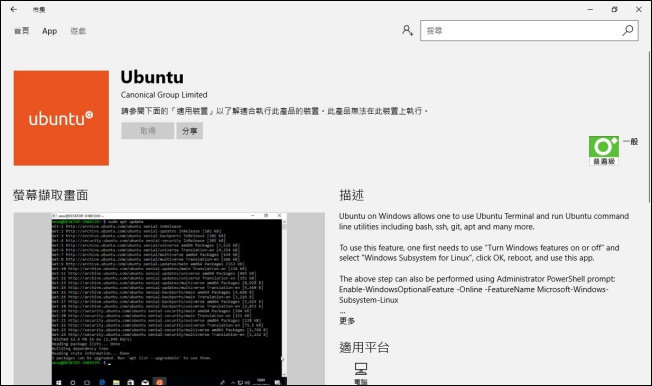Close the Store window
This screenshot has width=652, height=386.
639,9
